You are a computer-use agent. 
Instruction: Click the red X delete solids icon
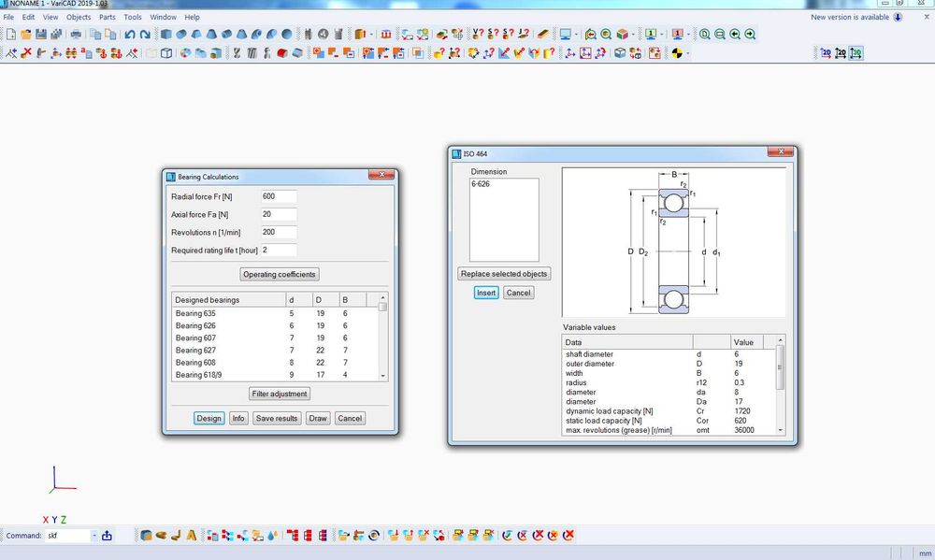tap(25, 53)
